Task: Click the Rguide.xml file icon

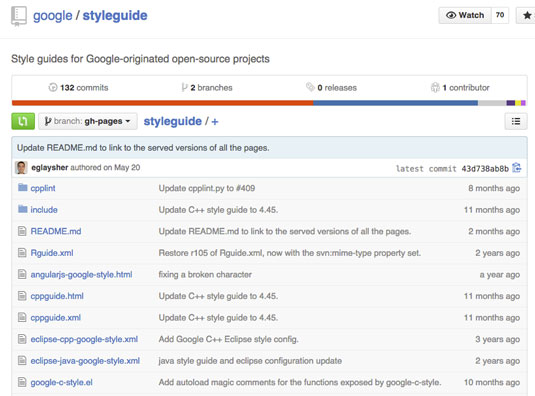Action: 22,252
